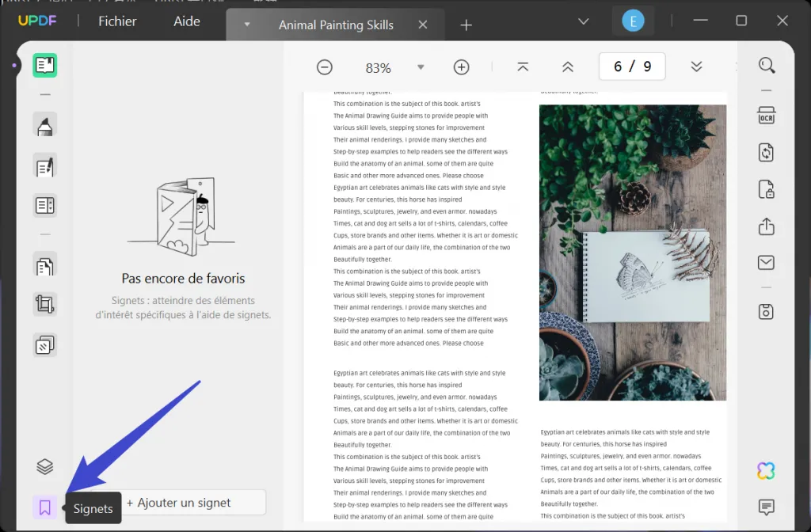This screenshot has width=811, height=532.
Task: Go to the next page arrow
Action: [697, 66]
